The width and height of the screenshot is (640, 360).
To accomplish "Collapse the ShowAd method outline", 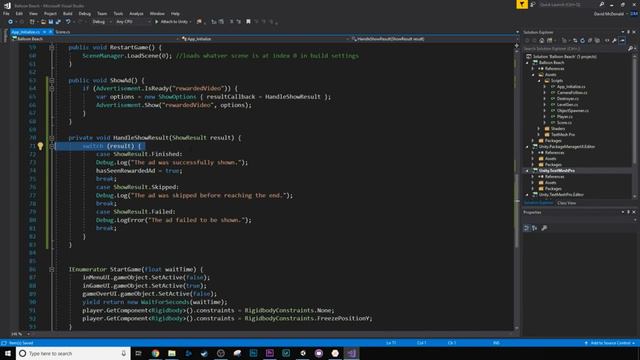I will pyautogui.click(x=51, y=80).
